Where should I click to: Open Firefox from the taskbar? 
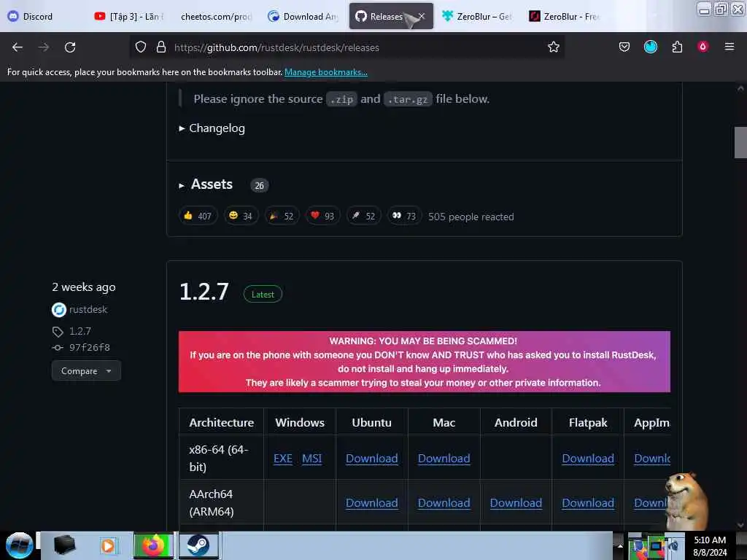tap(153, 545)
